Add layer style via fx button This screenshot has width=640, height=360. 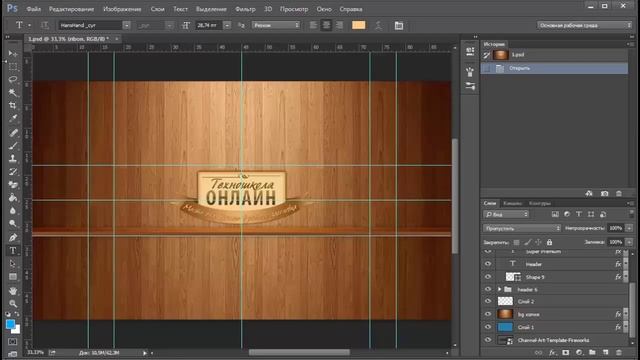552,353
